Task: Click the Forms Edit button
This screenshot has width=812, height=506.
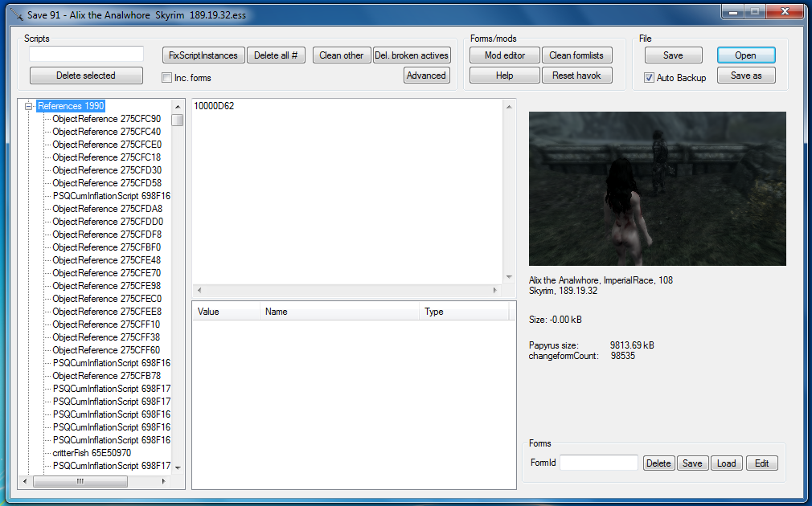Action: (x=761, y=463)
